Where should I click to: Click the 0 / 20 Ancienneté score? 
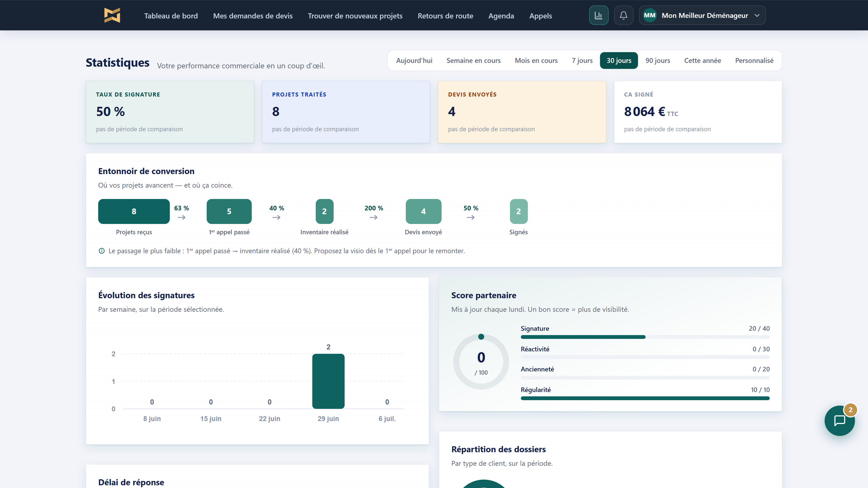tap(761, 369)
